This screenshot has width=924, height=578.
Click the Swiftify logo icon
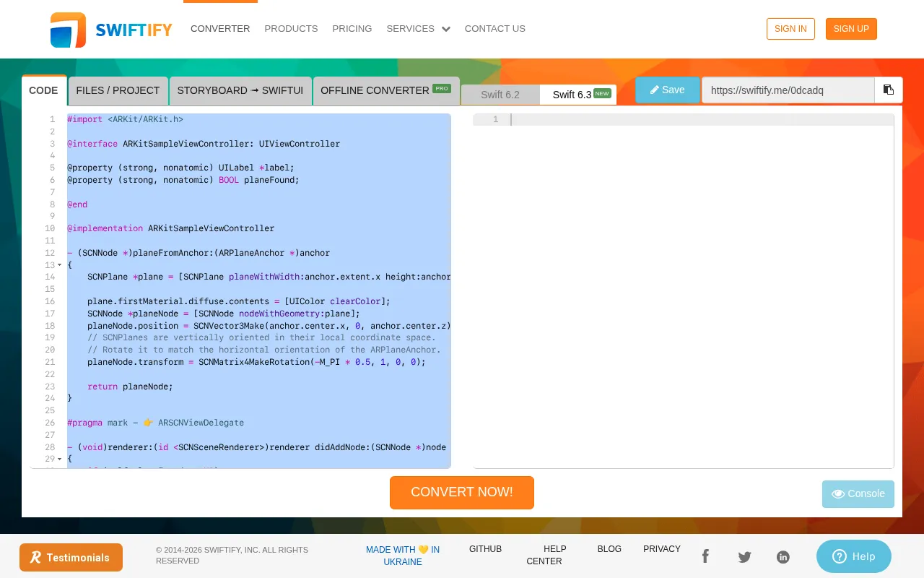tap(68, 30)
